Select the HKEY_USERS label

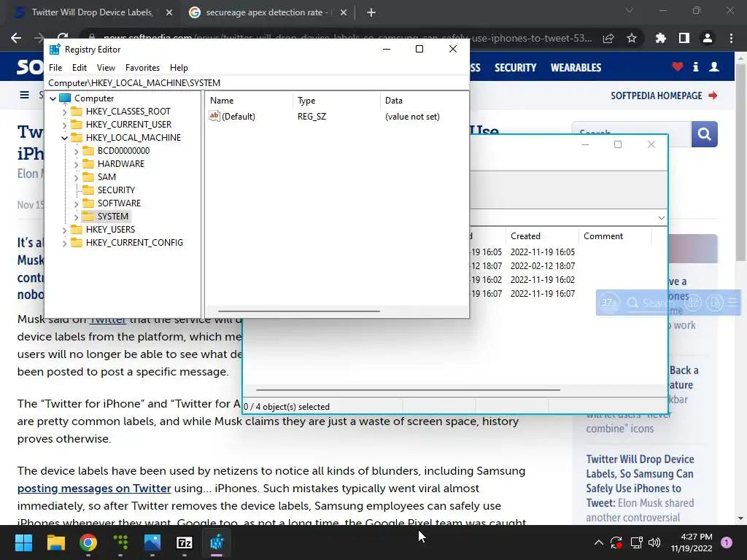pyautogui.click(x=111, y=230)
